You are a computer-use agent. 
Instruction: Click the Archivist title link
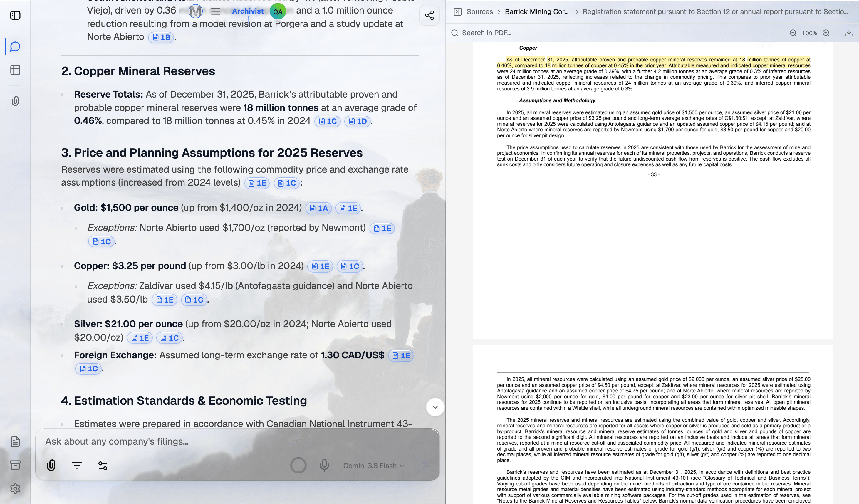point(248,11)
